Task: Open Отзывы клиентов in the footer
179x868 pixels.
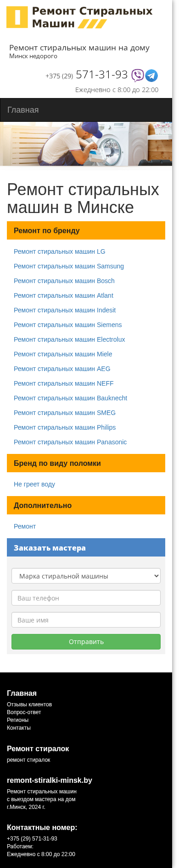Action: (x=29, y=704)
